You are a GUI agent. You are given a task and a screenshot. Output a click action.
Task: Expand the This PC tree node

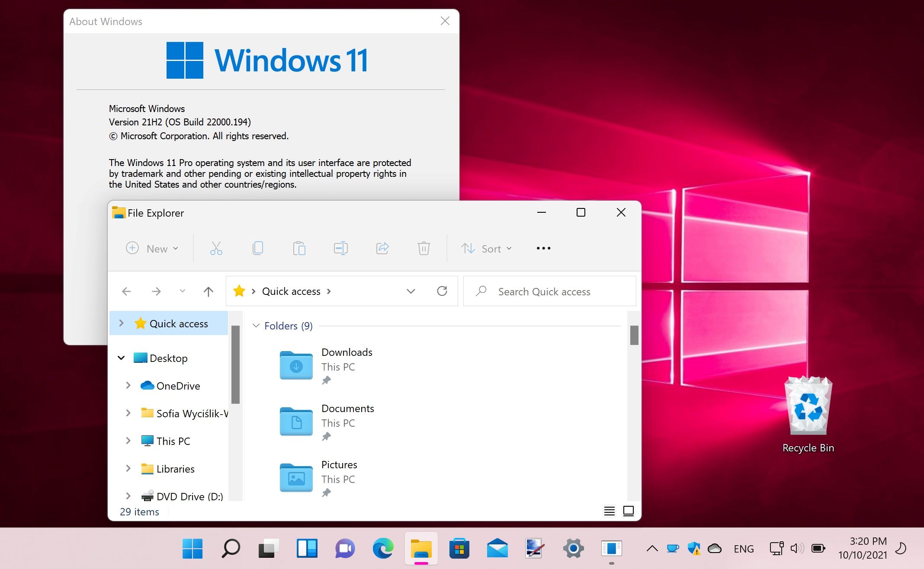coord(128,441)
